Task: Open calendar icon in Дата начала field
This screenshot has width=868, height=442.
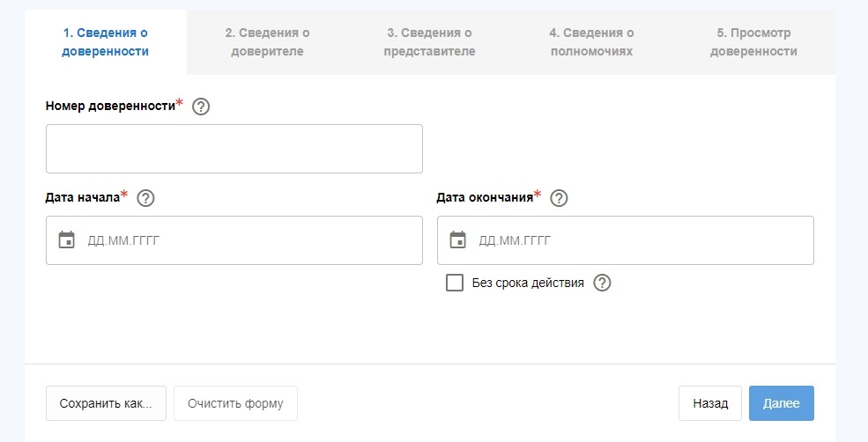Action: (67, 240)
